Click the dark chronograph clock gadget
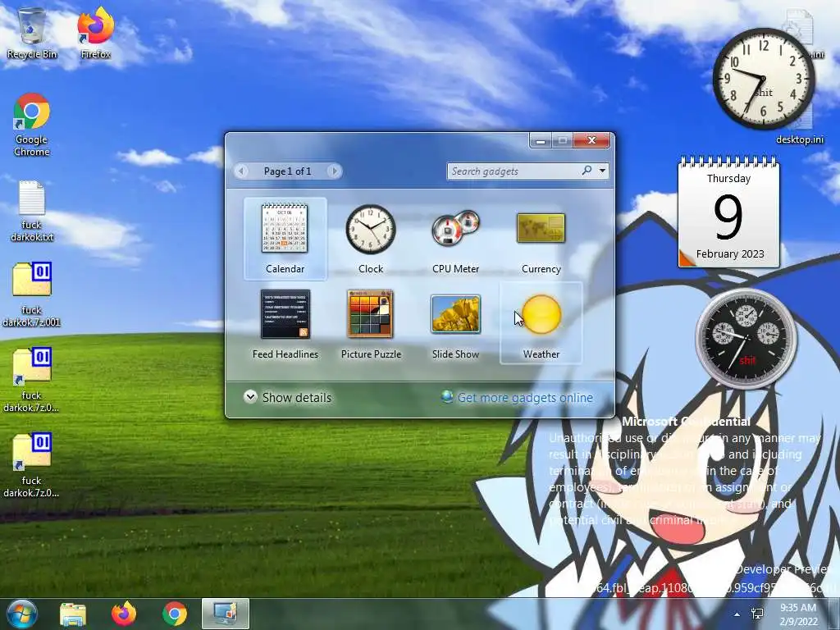 [x=746, y=339]
